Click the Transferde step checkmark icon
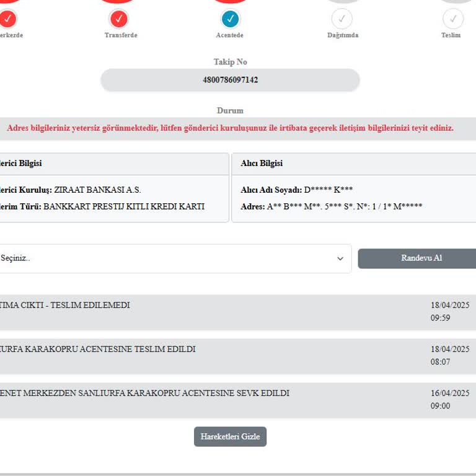This screenshot has height=476, width=476. tap(119, 19)
